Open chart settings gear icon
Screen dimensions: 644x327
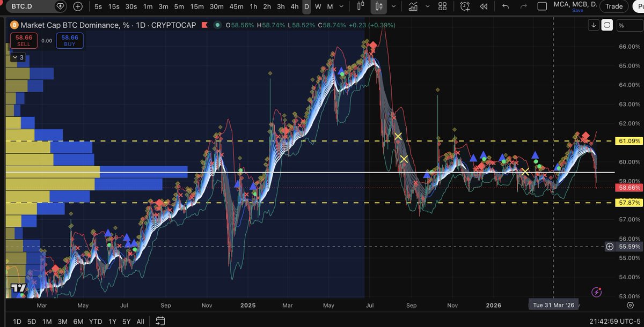point(631,304)
